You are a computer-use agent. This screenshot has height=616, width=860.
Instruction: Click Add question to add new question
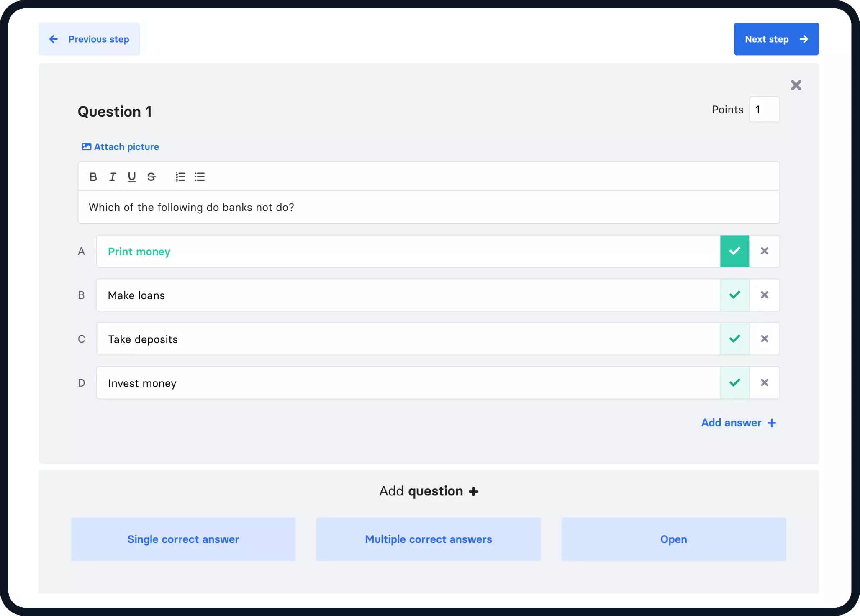[x=429, y=491]
